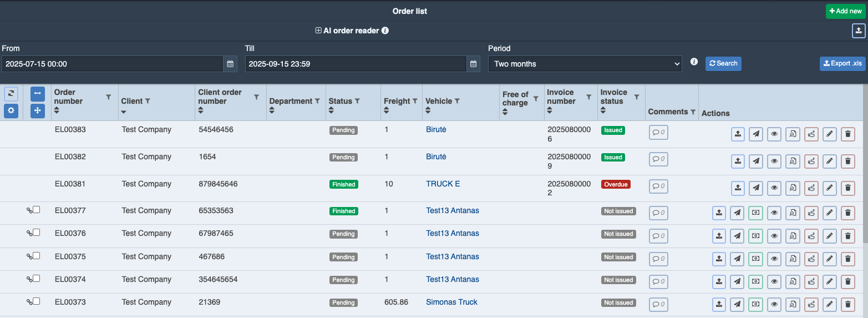Upload a file for order EL00374
Viewport: 868px width, 318px height.
[719, 282]
